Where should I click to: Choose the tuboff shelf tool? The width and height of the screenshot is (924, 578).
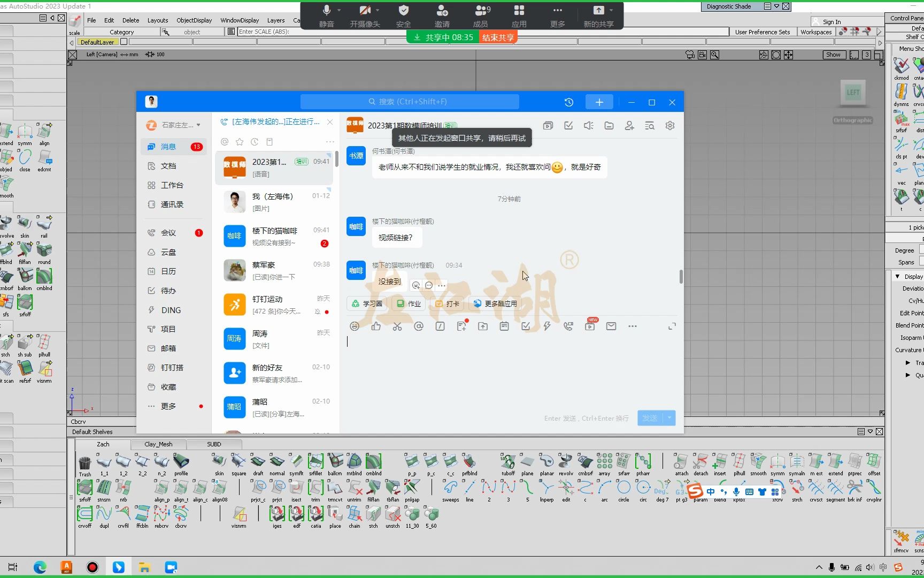pyautogui.click(x=508, y=461)
